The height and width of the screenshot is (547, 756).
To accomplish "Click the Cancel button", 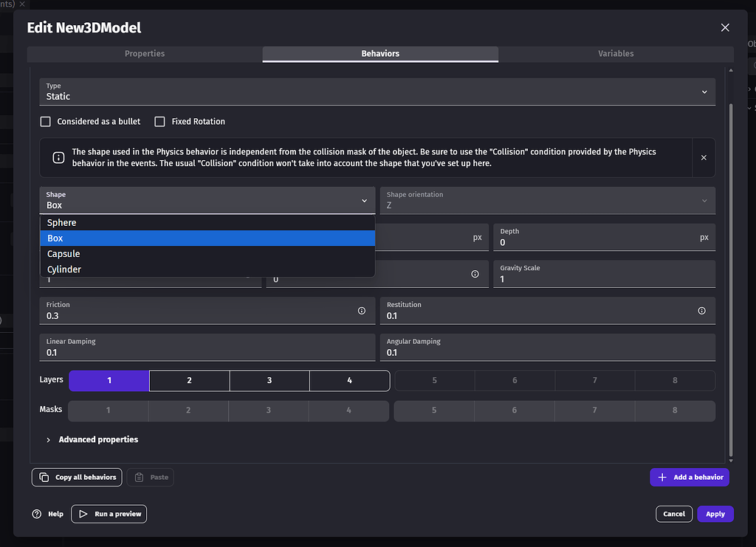I will coord(673,514).
